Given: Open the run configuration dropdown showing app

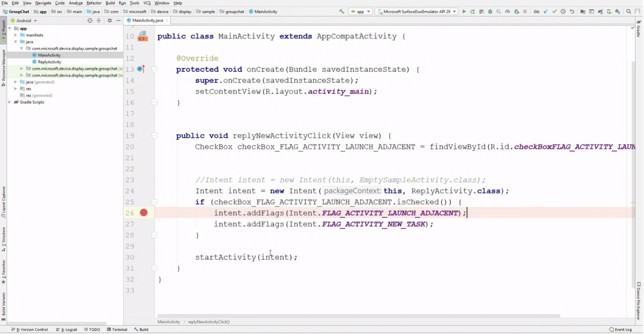Looking at the screenshot, I should point(360,11).
